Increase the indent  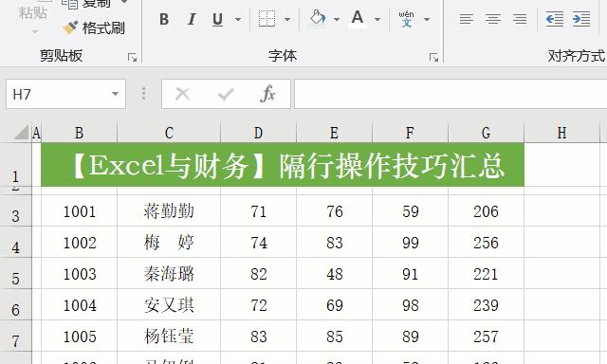(x=581, y=19)
